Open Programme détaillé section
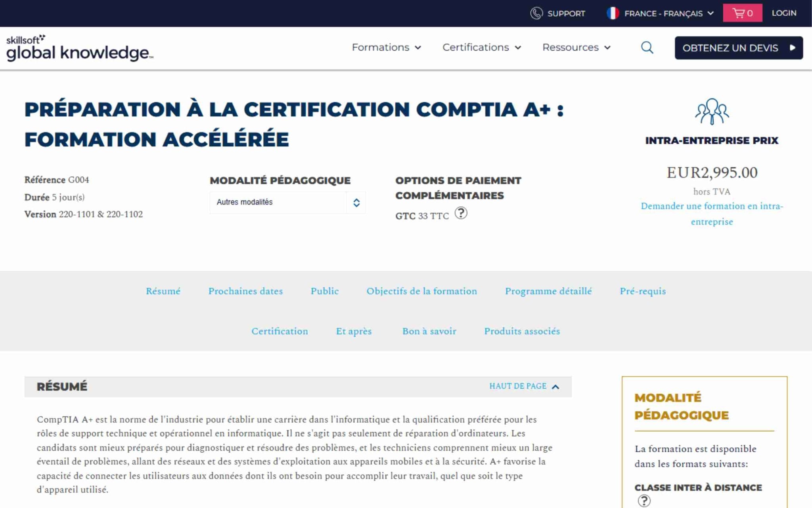The width and height of the screenshot is (812, 508). (548, 291)
